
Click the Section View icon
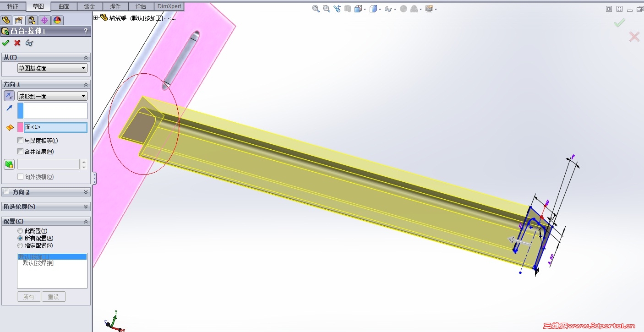point(348,9)
